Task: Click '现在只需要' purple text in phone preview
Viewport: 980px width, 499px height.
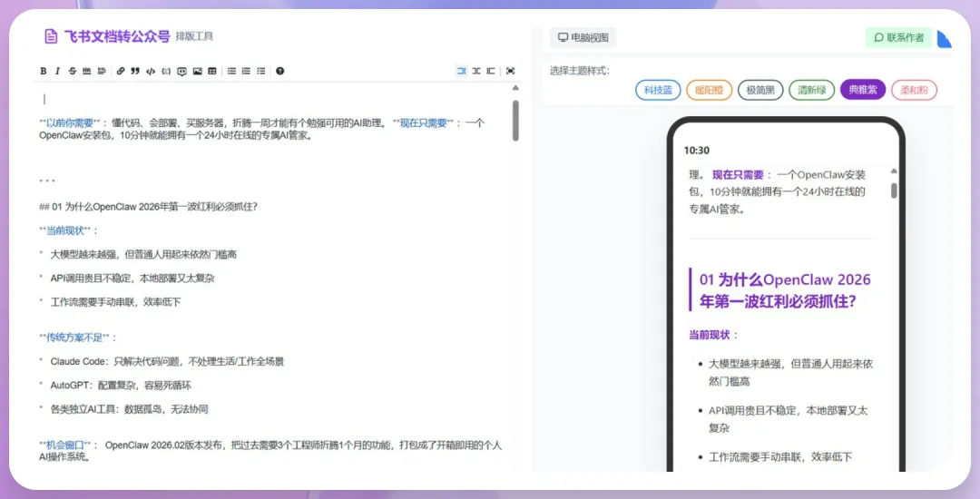Action: (738, 175)
